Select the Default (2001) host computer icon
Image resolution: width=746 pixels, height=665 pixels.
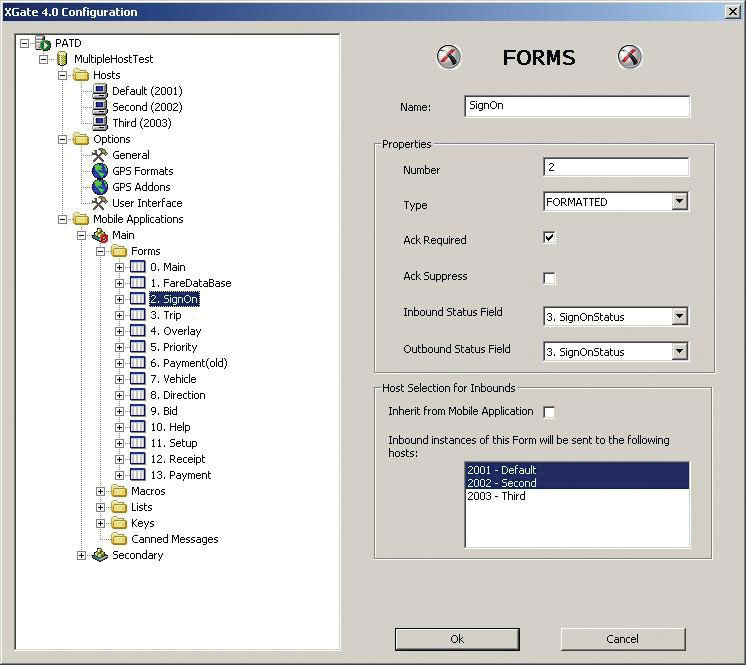point(100,91)
